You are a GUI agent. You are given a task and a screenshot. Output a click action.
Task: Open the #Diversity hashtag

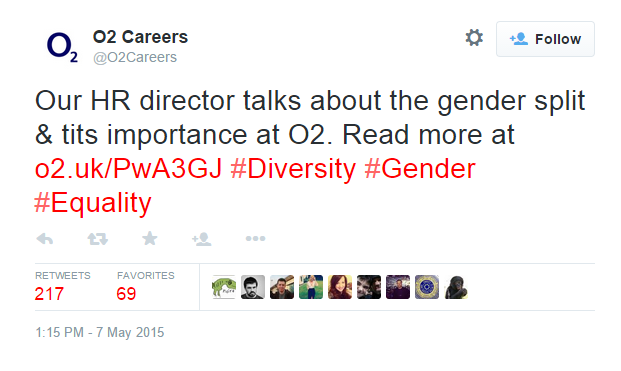click(x=293, y=169)
